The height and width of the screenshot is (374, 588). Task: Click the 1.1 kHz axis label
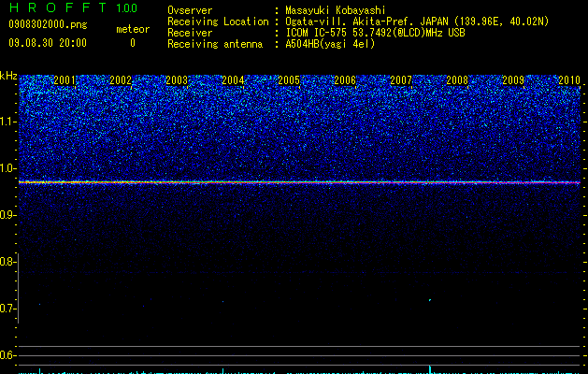click(8, 122)
